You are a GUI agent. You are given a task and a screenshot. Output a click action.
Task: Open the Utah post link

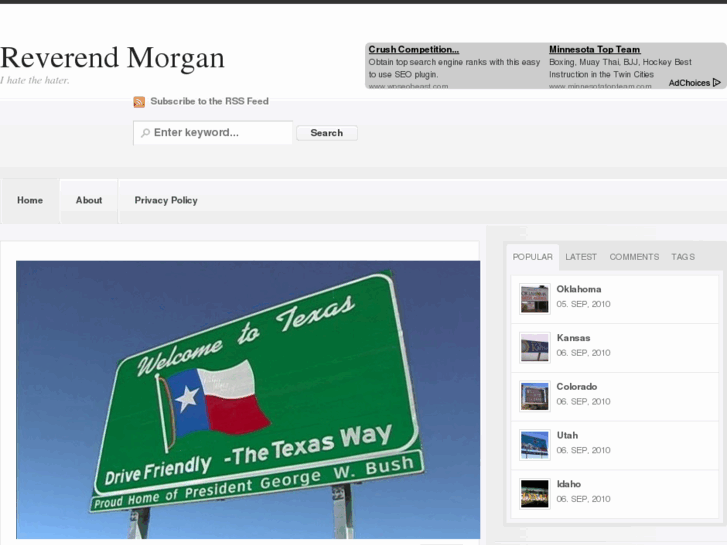[x=567, y=435]
